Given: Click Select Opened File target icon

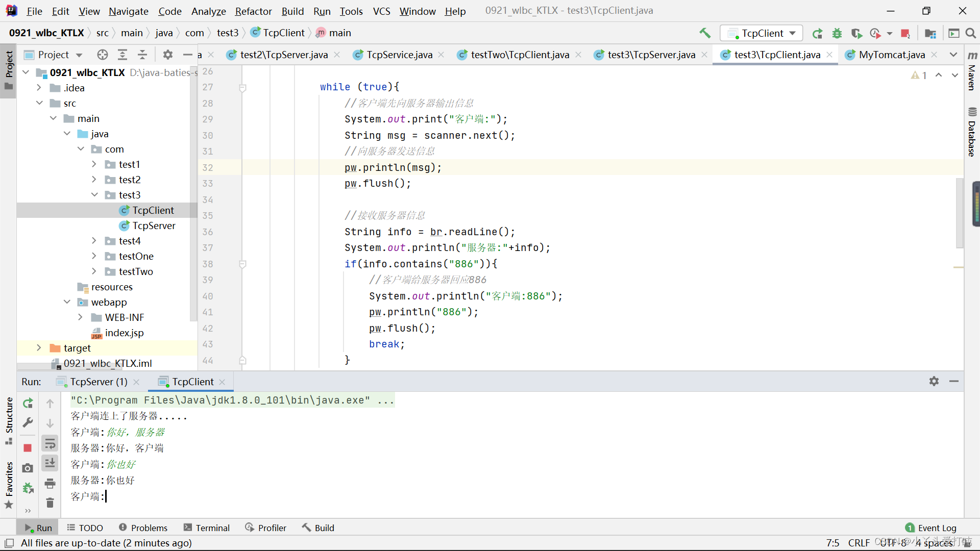Looking at the screenshot, I should point(103,55).
